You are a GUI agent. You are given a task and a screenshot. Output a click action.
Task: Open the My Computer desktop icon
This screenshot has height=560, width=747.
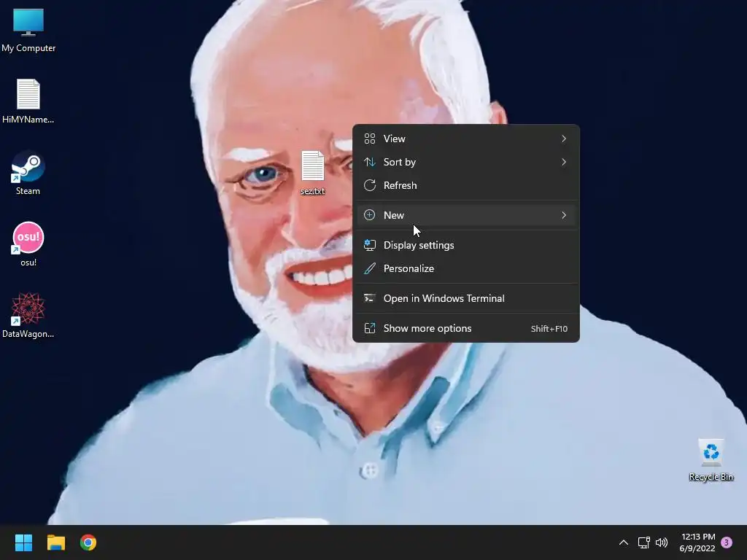click(x=28, y=29)
